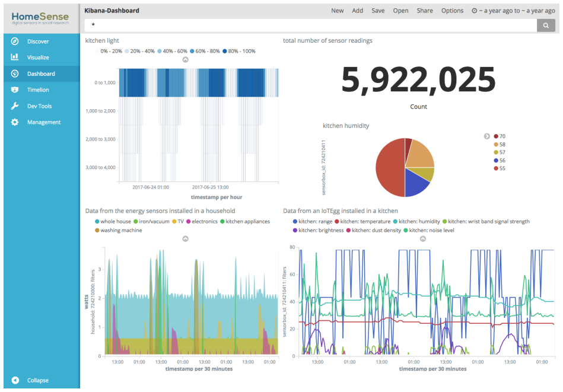Viewport: 563px width, 392px height.
Task: Toggle the 0% - 20% legend entry
Action: pyautogui.click(x=109, y=52)
